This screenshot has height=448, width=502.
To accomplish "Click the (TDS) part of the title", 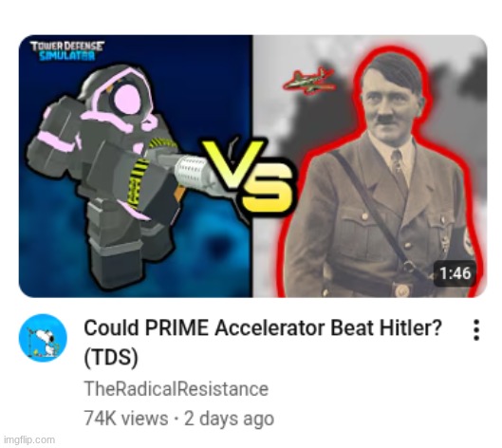I will [x=111, y=357].
